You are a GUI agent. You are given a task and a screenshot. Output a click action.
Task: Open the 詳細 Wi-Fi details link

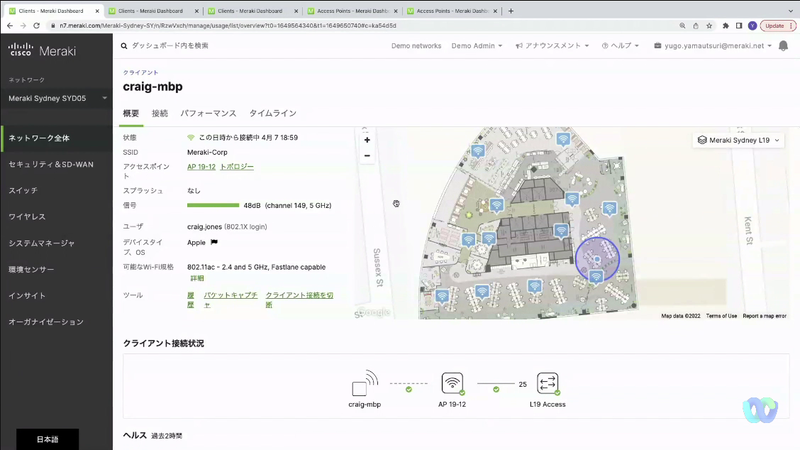(x=197, y=278)
